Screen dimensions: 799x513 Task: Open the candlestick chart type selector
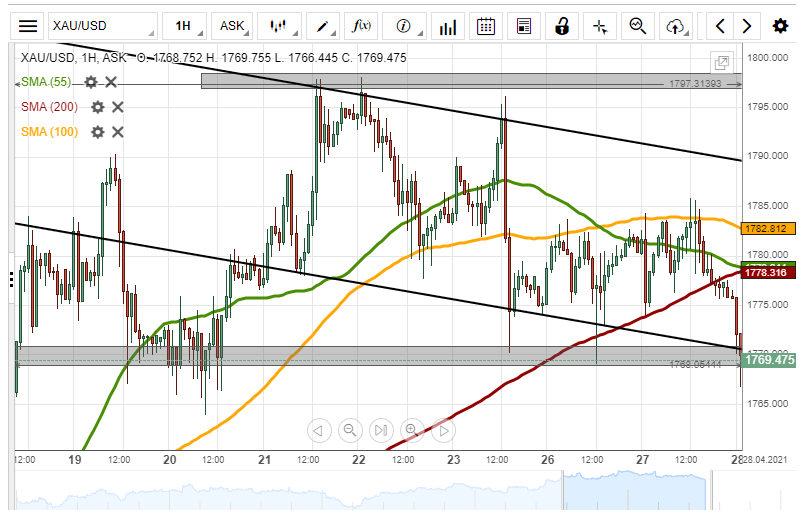click(279, 26)
